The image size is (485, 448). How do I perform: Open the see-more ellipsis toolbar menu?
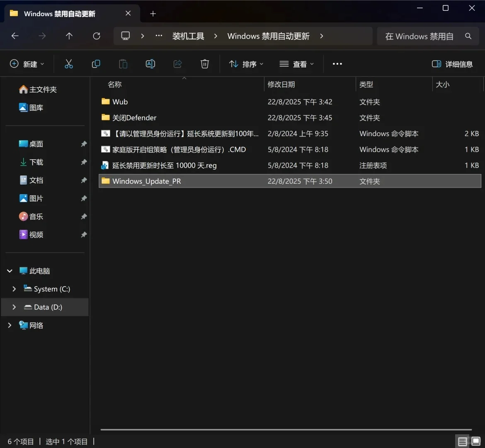(x=337, y=64)
